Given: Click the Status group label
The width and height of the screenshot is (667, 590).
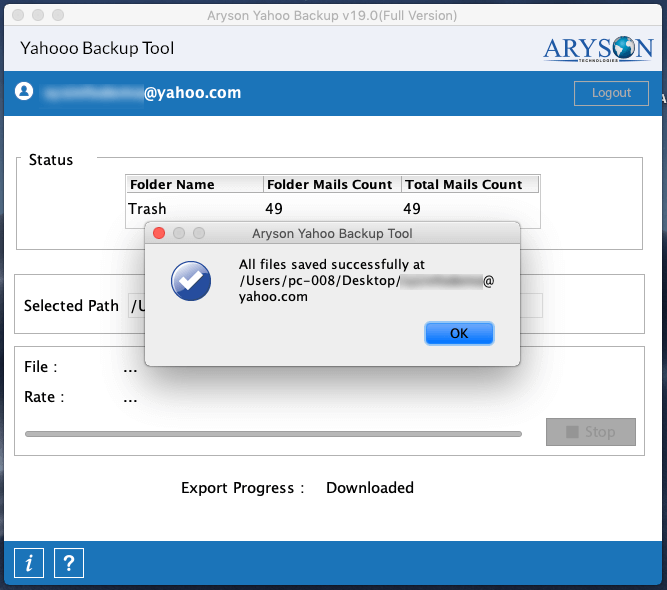Looking at the screenshot, I should pyautogui.click(x=51, y=160).
